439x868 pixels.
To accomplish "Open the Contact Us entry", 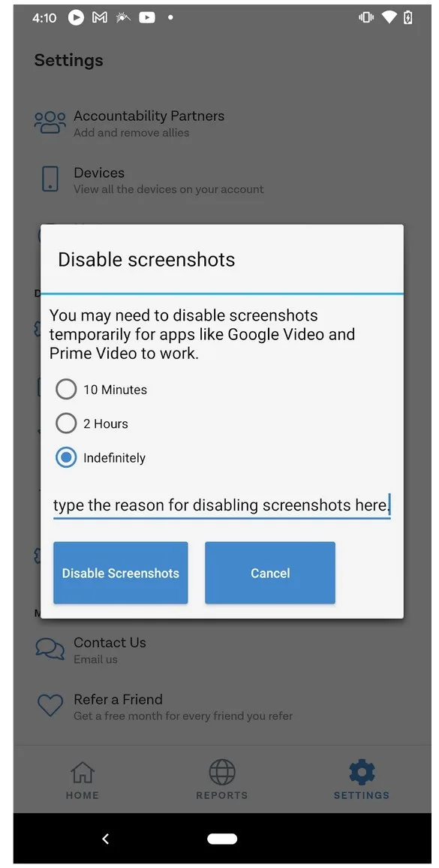I will [x=222, y=650].
